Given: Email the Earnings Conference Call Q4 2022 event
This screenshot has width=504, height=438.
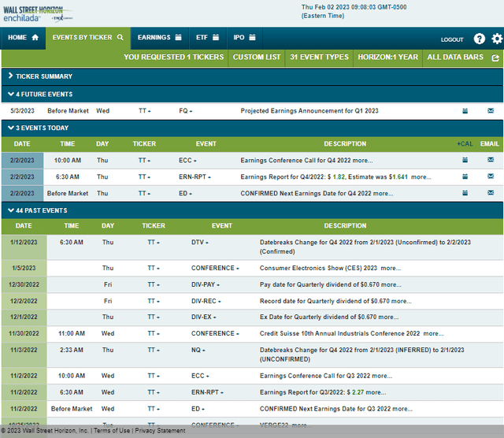Looking at the screenshot, I should [x=491, y=159].
